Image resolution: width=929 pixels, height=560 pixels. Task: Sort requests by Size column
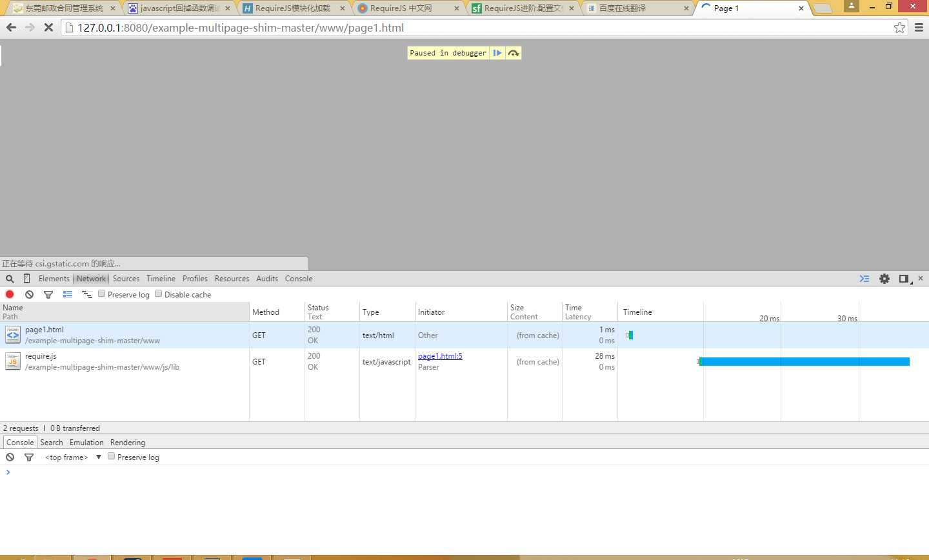click(535, 312)
